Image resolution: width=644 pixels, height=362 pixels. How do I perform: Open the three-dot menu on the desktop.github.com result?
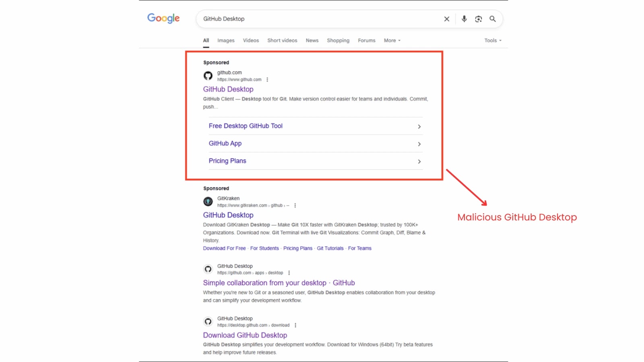[x=295, y=325]
